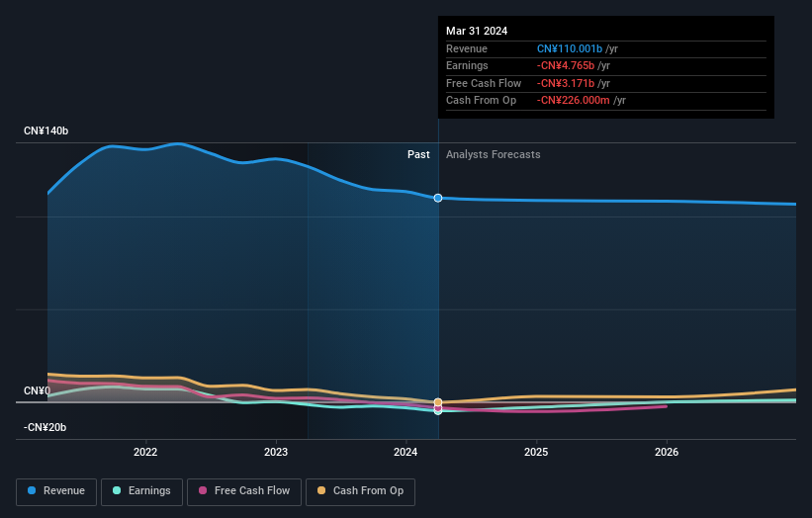Click the Revenue row label in tooltip
This screenshot has height=518, width=812.
pyautogui.click(x=467, y=48)
